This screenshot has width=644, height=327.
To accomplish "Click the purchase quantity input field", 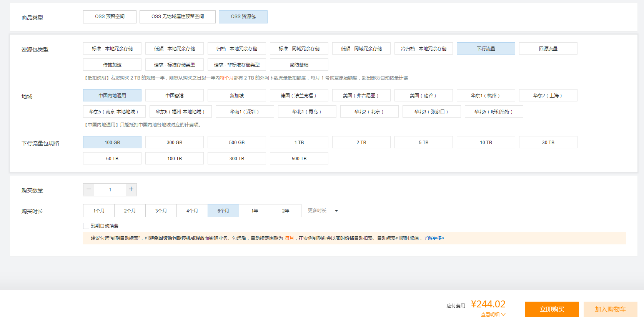I will tap(110, 189).
